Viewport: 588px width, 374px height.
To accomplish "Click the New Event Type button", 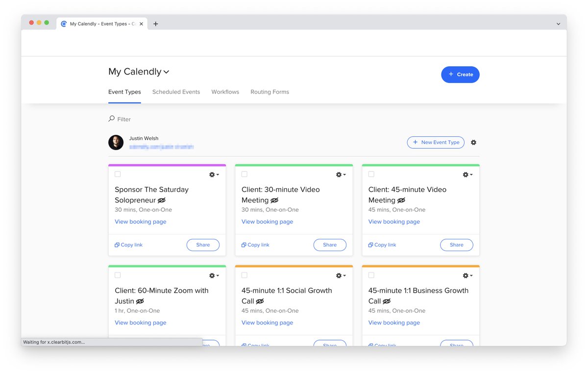I will tap(436, 142).
